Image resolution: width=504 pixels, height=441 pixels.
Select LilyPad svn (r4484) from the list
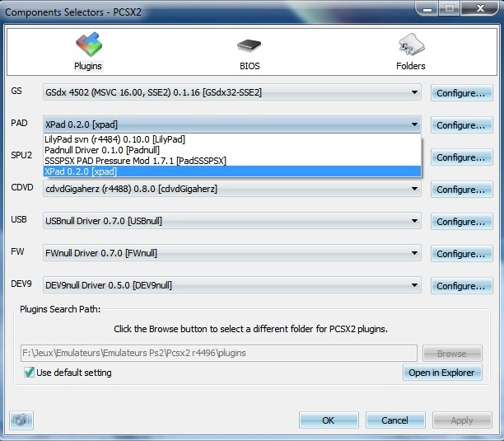[231, 139]
